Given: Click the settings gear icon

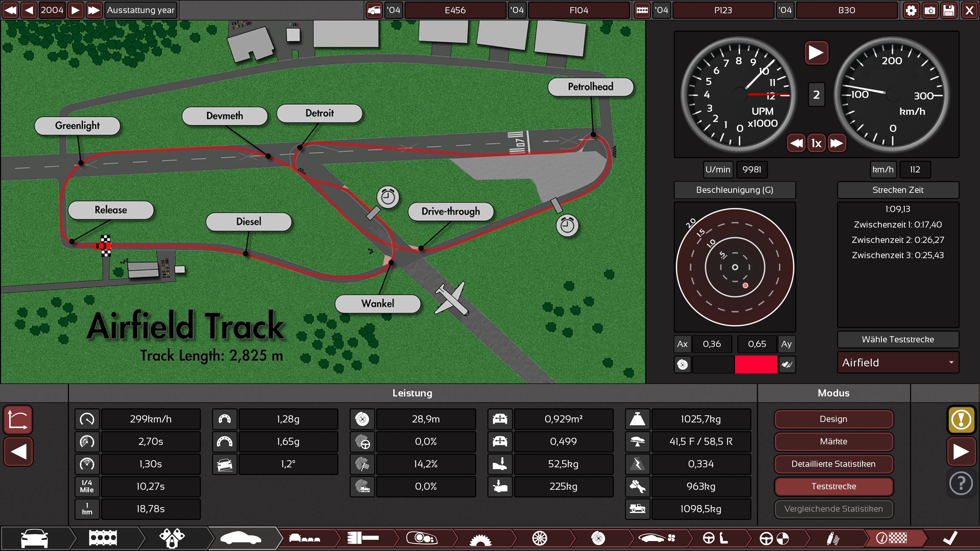Looking at the screenshot, I should pos(911,10).
